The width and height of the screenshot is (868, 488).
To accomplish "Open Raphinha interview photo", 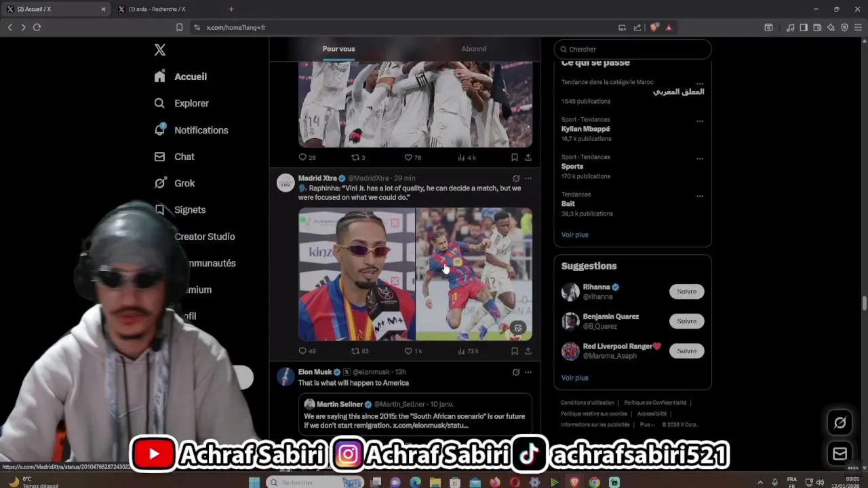I will [x=357, y=274].
